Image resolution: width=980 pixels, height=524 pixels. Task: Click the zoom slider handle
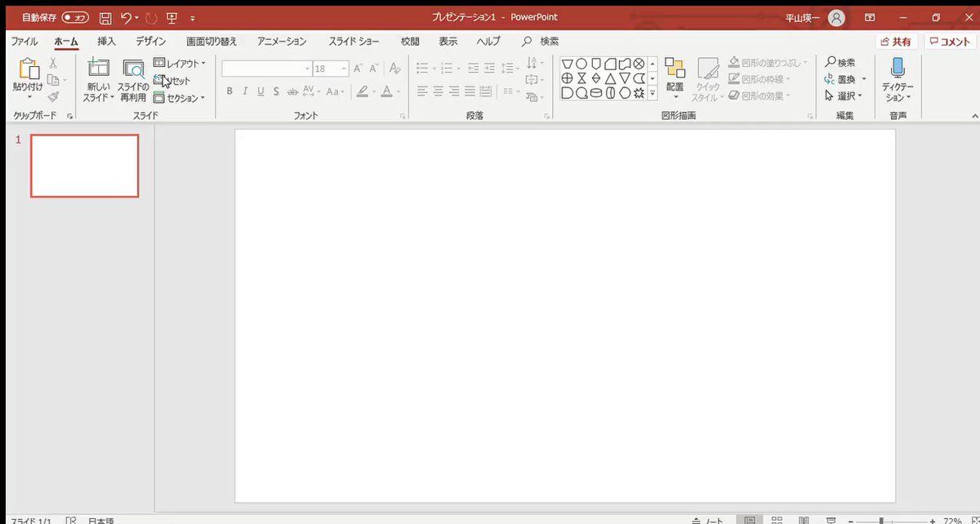[881, 520]
